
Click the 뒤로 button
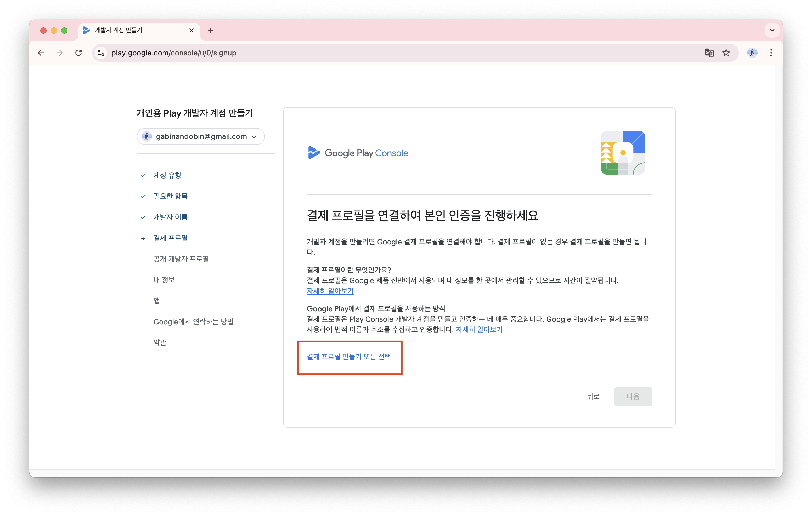pyautogui.click(x=593, y=396)
